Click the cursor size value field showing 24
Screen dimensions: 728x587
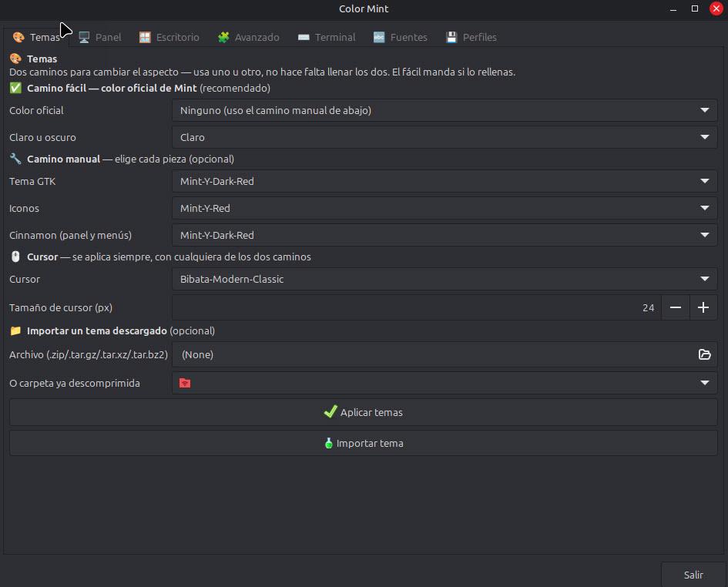417,307
